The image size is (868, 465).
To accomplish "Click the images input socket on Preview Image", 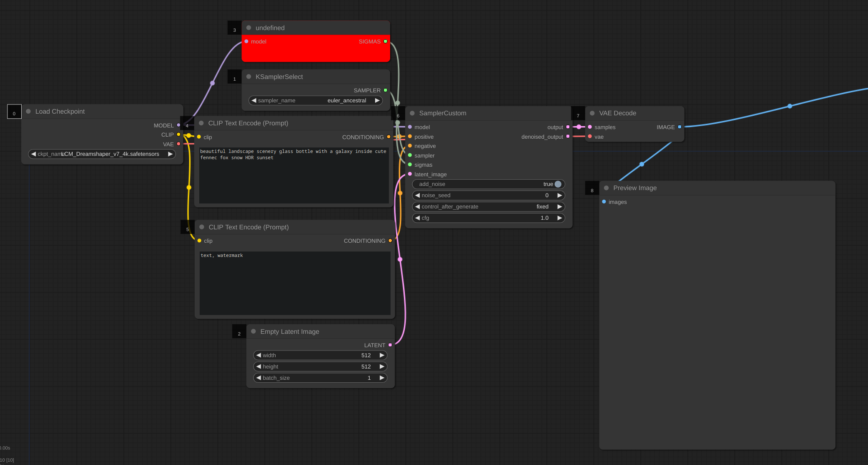I will (x=604, y=202).
